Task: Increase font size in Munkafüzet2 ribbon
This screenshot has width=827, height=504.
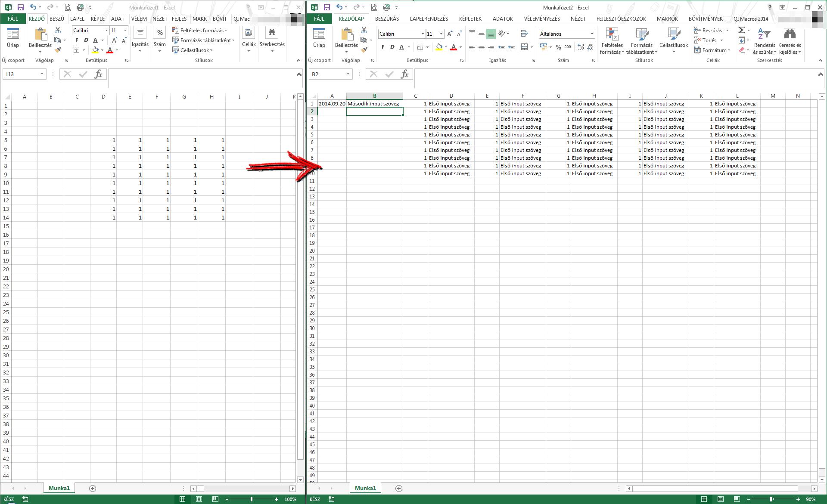Action: (x=450, y=34)
